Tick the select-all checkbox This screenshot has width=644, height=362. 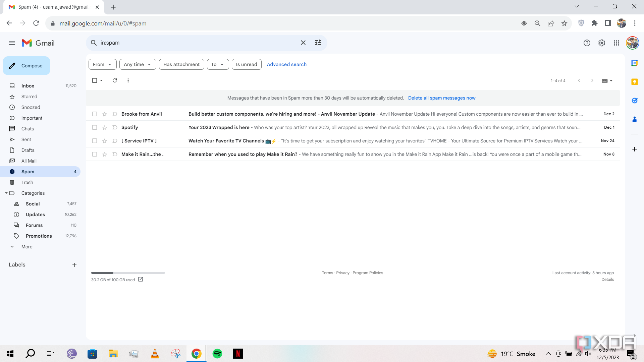95,80
